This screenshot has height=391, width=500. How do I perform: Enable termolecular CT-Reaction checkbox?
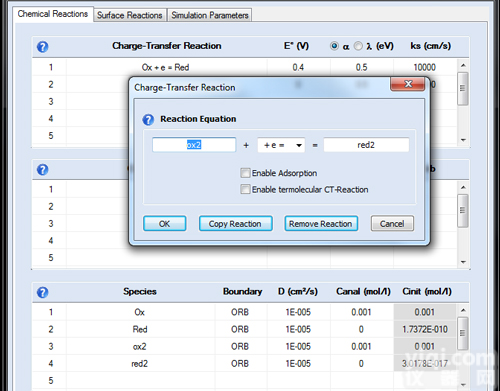(245, 189)
